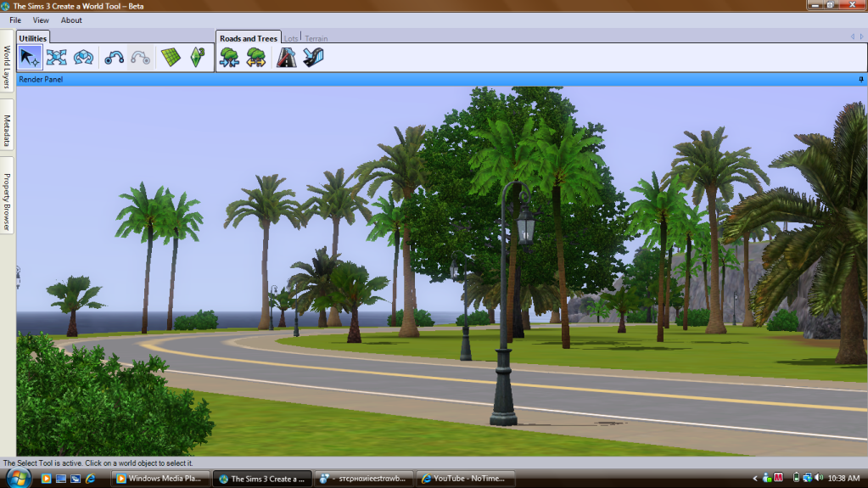The height and width of the screenshot is (488, 868).
Task: Click the green plumbob Edit in Game icon
Action: [x=198, y=58]
